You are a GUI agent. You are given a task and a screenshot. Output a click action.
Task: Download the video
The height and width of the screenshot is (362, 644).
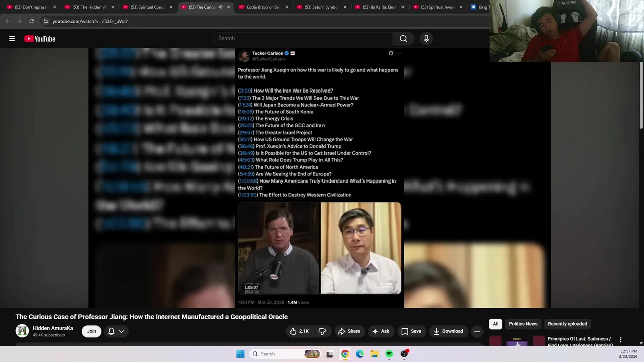(x=448, y=331)
